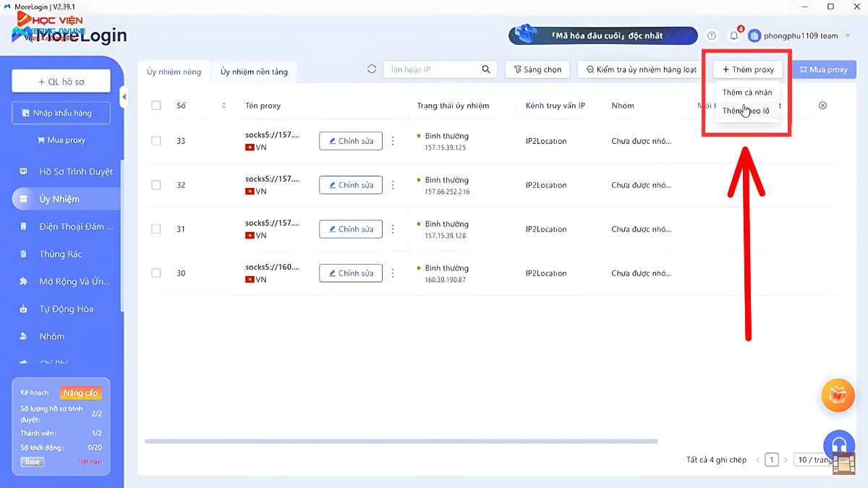Screen dimensions: 868x488
Task: Switch to Ủy nhiệm riêng tab
Action: (174, 72)
